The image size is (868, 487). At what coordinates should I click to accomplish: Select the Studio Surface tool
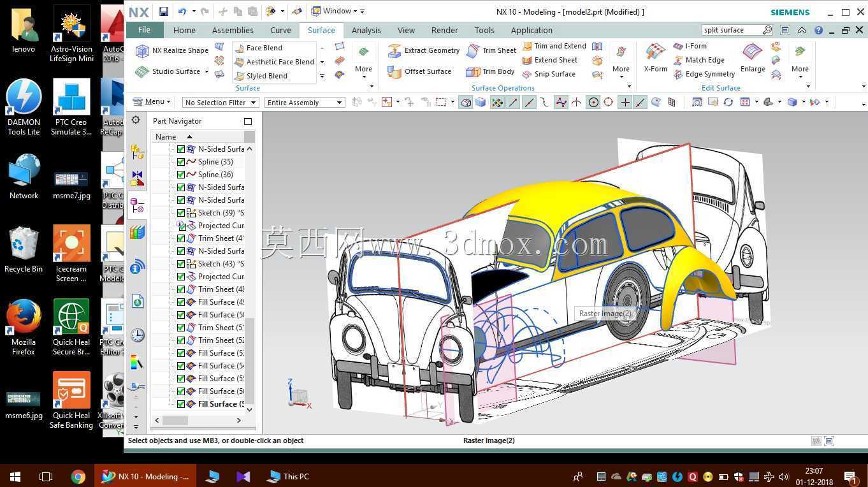pyautogui.click(x=168, y=71)
